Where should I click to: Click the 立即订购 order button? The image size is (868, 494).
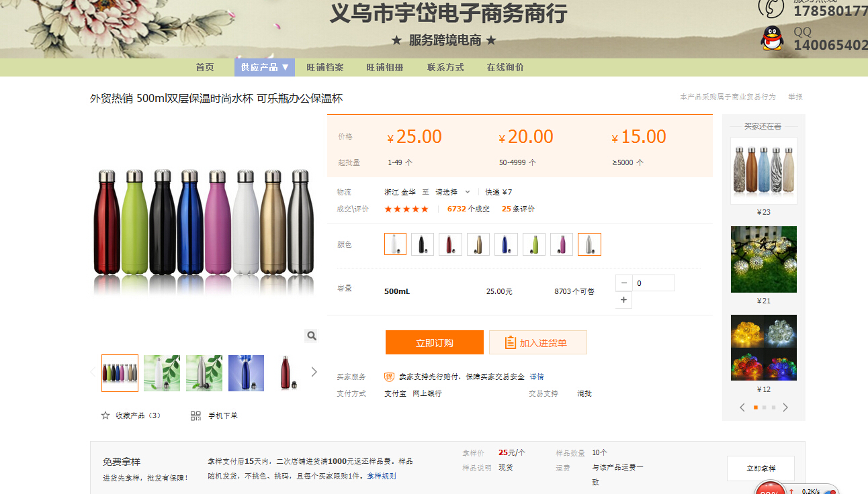435,342
